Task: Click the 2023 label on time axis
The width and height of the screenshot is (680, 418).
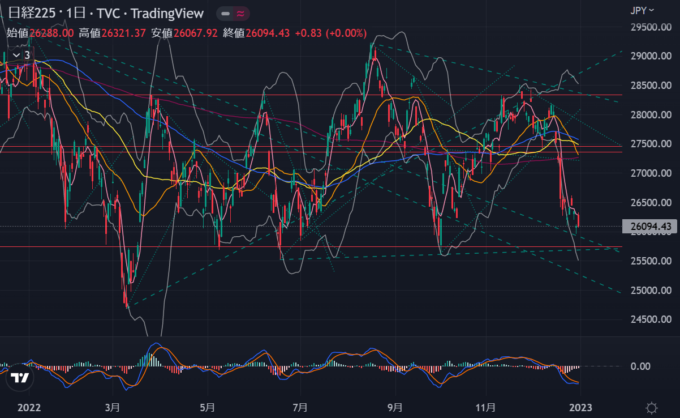Action: [x=582, y=407]
